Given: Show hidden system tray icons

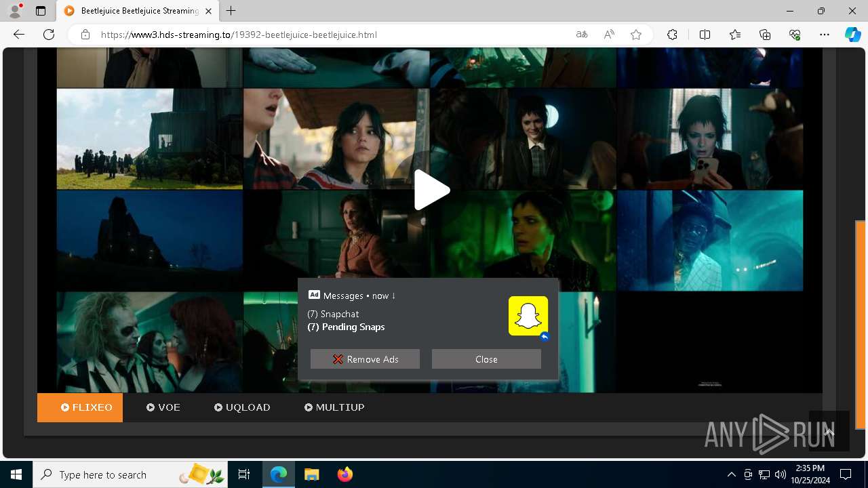Looking at the screenshot, I should 731,474.
